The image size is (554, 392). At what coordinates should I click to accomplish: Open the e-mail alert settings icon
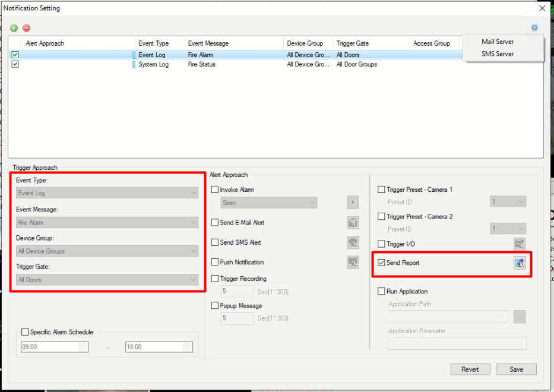[x=353, y=223]
